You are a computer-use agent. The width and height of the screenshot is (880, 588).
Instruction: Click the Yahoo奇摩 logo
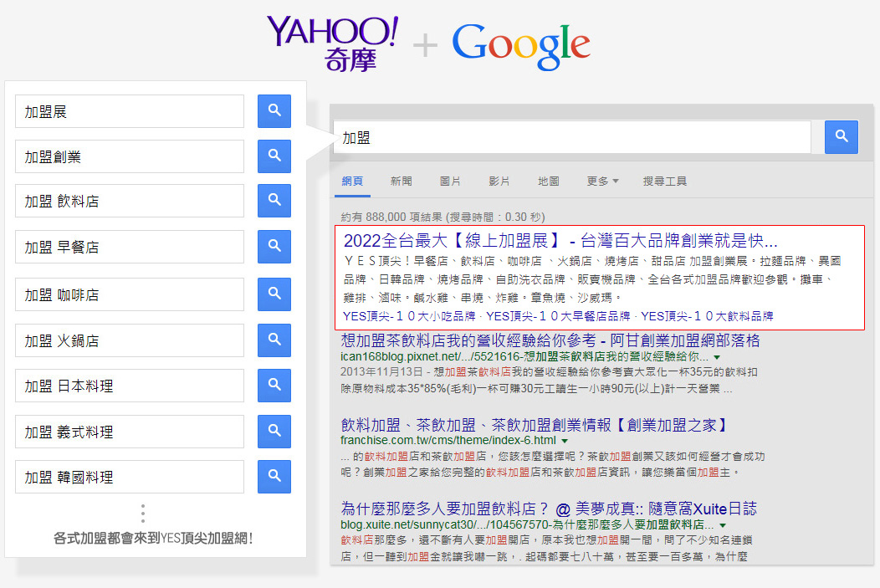point(333,43)
